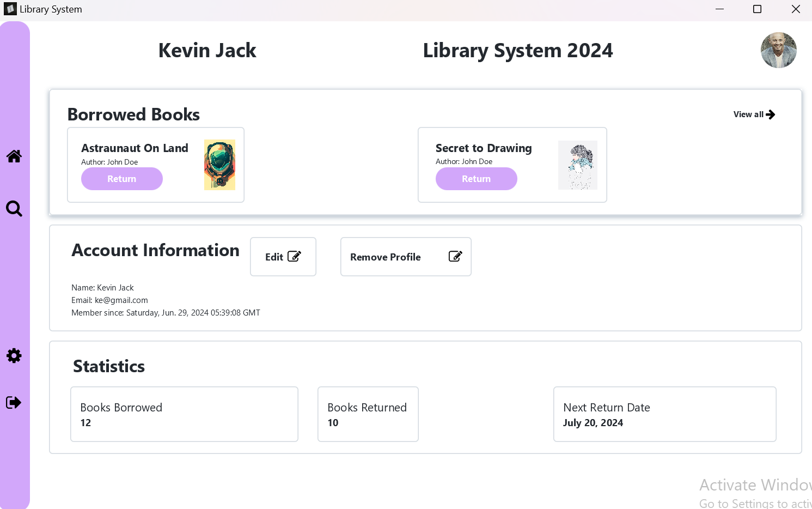Screen dimensions: 812x509
Task: Open Settings gear in sidebar
Action: [x=14, y=356]
